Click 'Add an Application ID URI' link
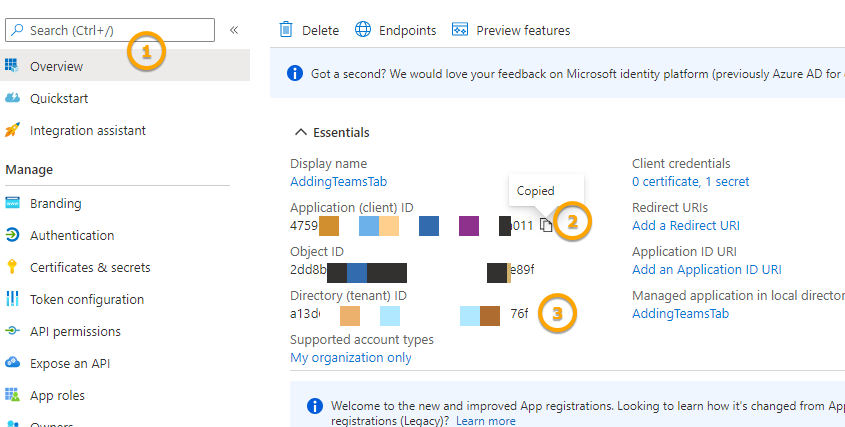 [707, 269]
